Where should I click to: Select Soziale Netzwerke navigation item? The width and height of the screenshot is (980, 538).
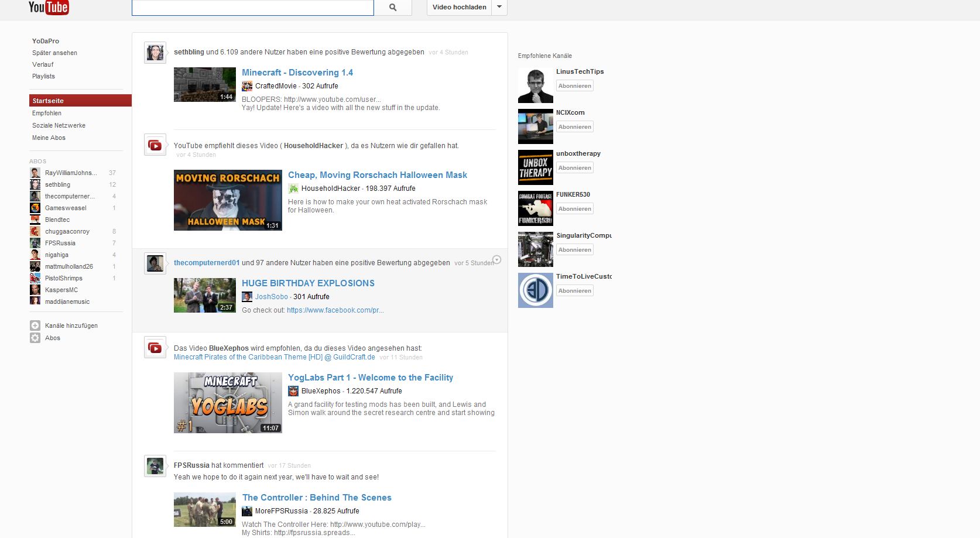click(59, 125)
